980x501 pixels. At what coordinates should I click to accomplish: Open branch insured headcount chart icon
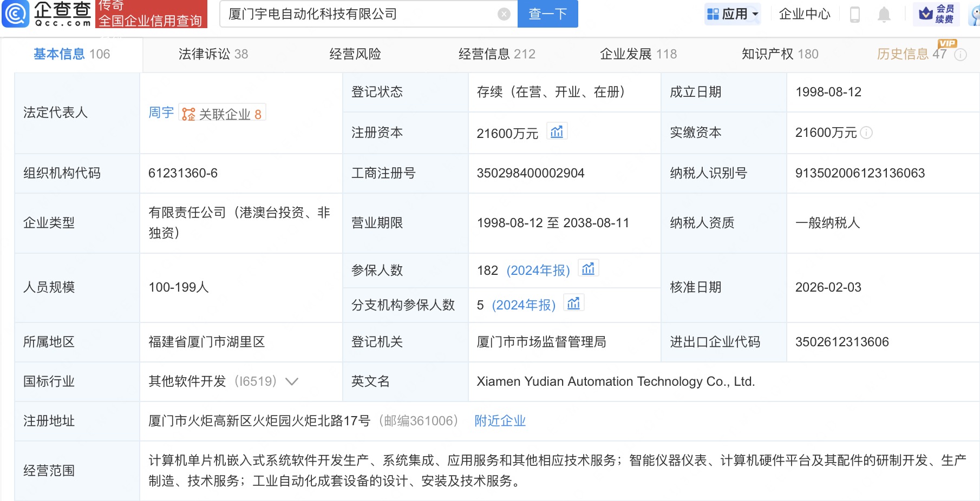[573, 304]
